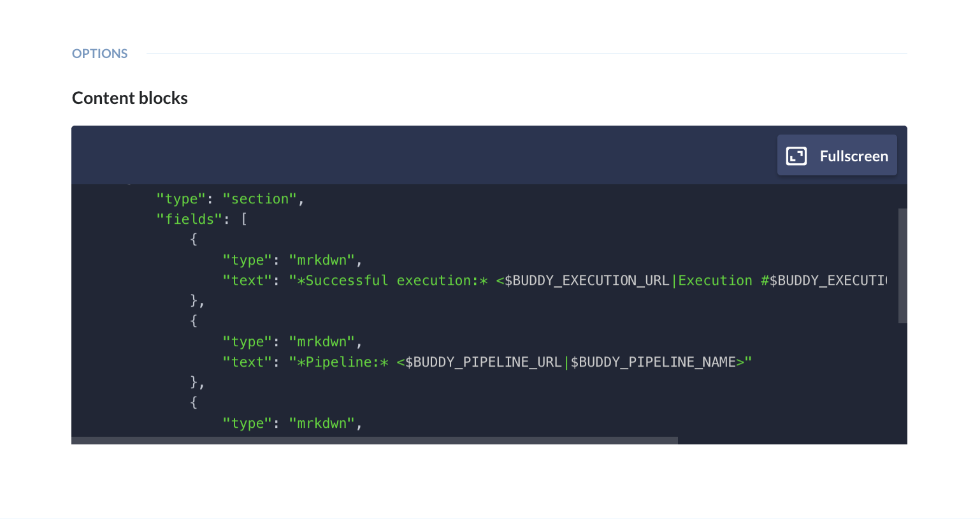This screenshot has width=980, height=519.
Task: Click the first opening curly brace
Action: pyautogui.click(x=194, y=240)
